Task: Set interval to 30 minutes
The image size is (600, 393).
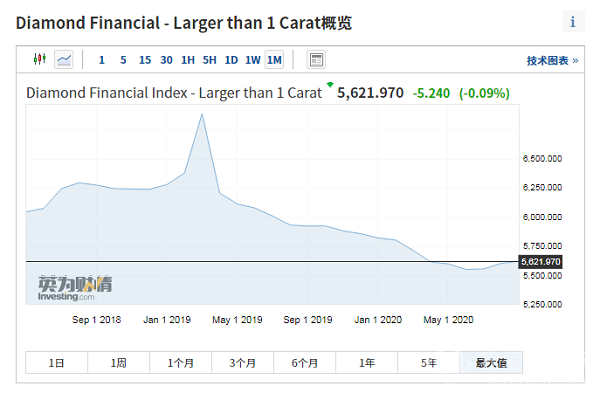Action: point(166,60)
